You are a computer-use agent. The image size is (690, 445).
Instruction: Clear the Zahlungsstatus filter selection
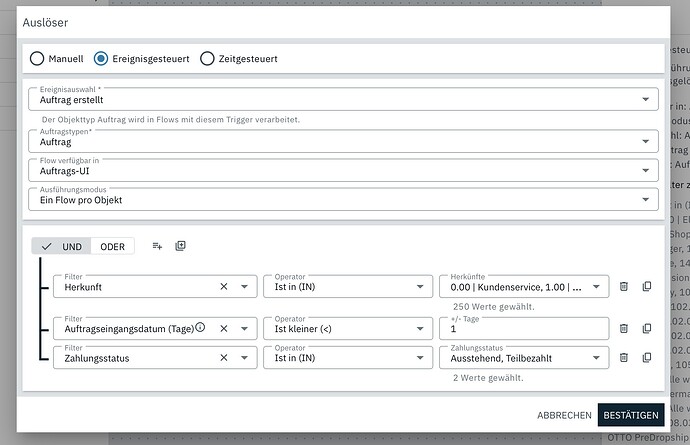pos(224,357)
